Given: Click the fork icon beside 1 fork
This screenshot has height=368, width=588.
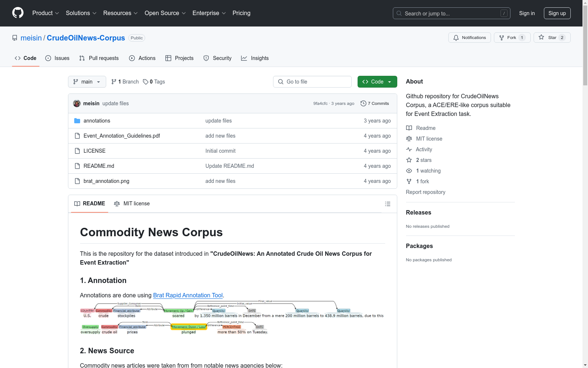Looking at the screenshot, I should click(x=409, y=181).
